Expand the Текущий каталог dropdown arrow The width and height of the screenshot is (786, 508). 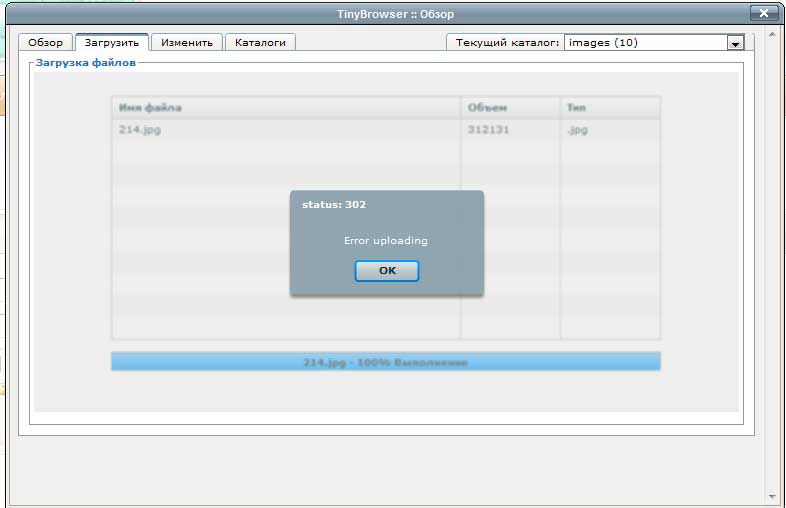pyautogui.click(x=735, y=44)
